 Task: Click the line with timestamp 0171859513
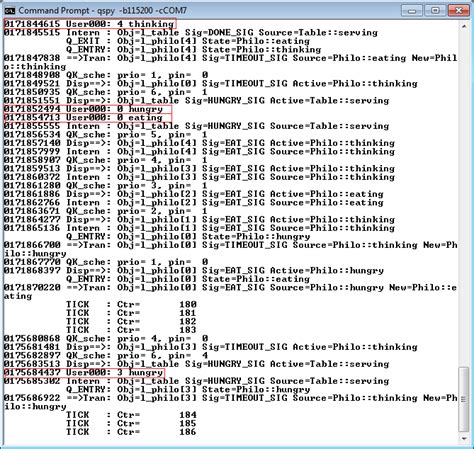[199, 169]
